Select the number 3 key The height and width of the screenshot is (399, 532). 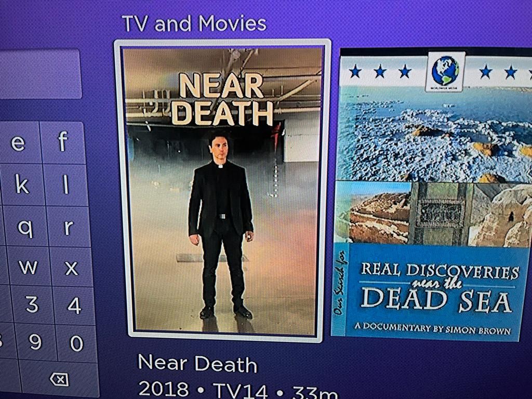[32, 304]
